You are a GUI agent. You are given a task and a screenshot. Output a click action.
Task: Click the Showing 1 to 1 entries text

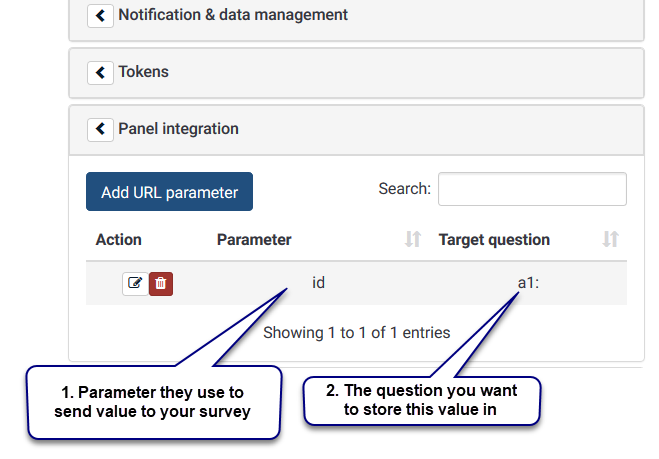coord(356,332)
